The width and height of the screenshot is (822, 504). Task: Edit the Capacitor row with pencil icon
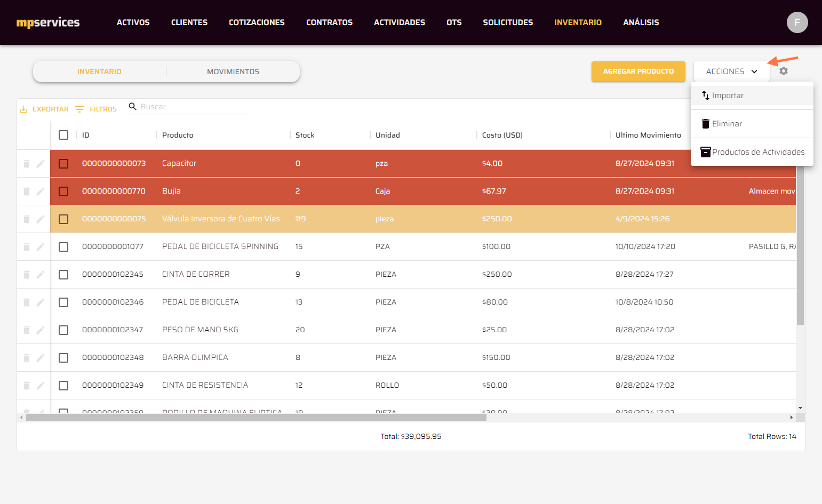pyautogui.click(x=41, y=164)
